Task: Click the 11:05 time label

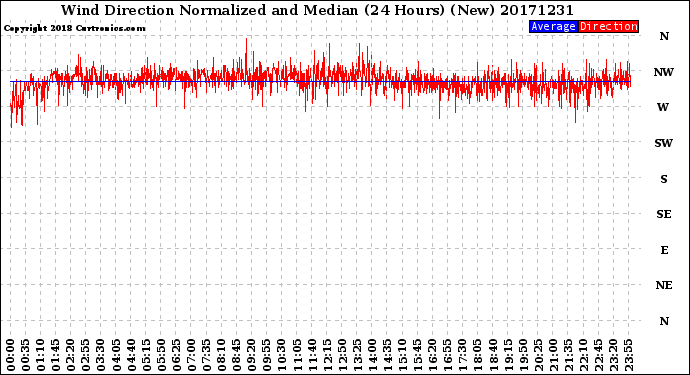Action: [297, 355]
